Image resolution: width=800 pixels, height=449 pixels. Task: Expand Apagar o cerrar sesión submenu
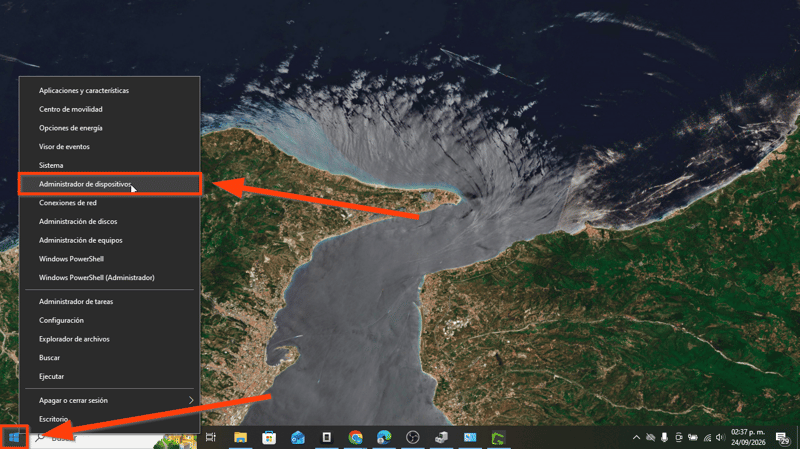[x=109, y=401]
